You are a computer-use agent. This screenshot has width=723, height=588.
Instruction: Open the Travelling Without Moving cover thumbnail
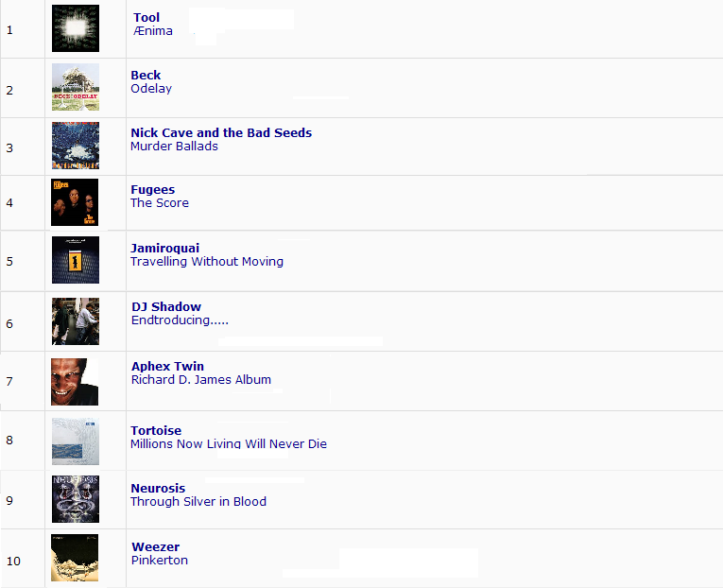tap(76, 260)
